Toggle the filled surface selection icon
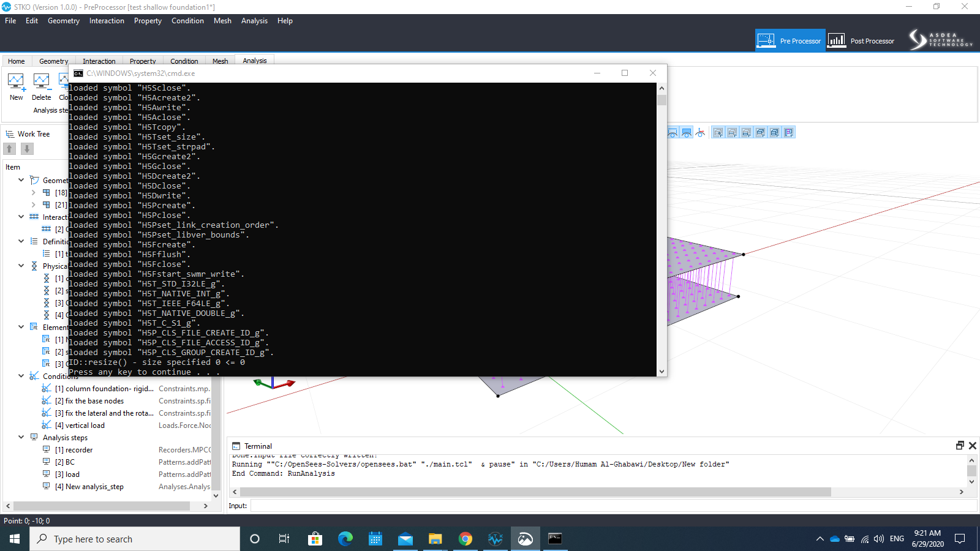This screenshot has height=551, width=980. (686, 132)
